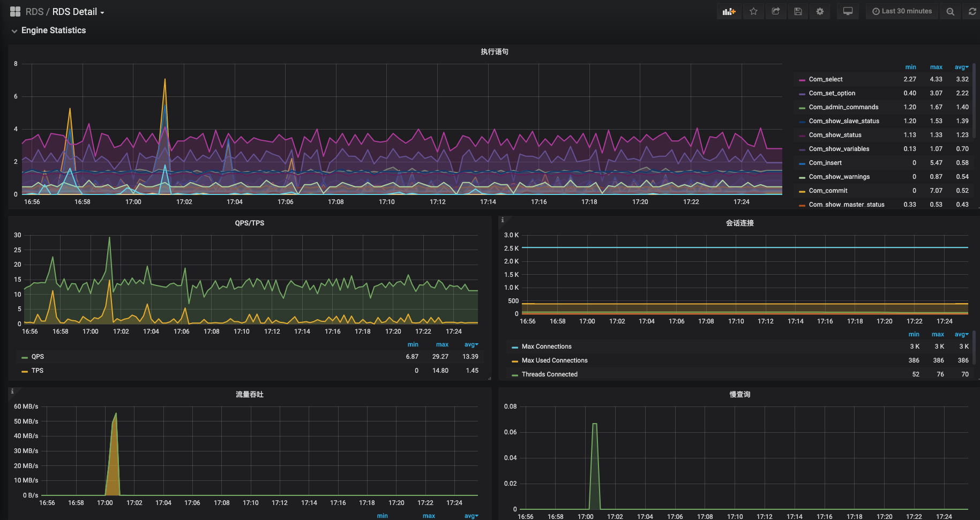Cycle view mode with monitor icon
Image resolution: width=980 pixels, height=520 pixels.
tap(848, 11)
